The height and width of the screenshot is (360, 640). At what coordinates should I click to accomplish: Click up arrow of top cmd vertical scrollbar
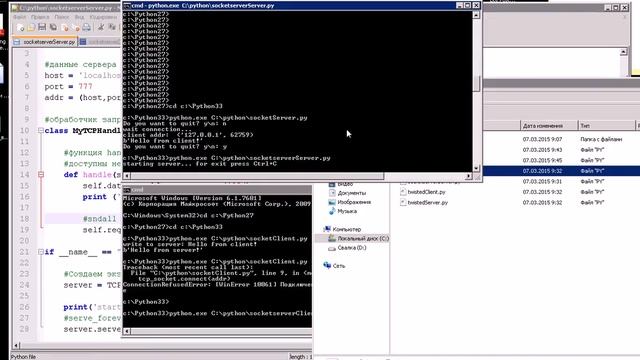(476, 15)
